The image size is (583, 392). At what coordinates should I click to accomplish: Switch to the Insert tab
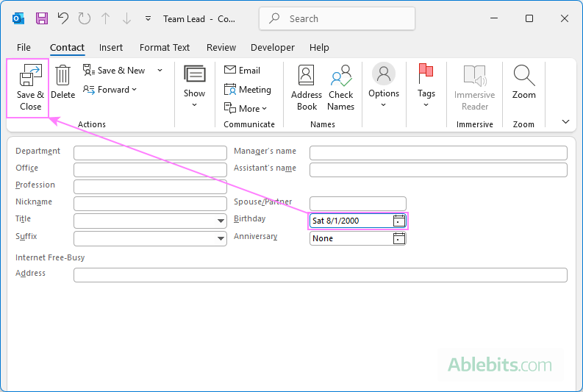111,48
